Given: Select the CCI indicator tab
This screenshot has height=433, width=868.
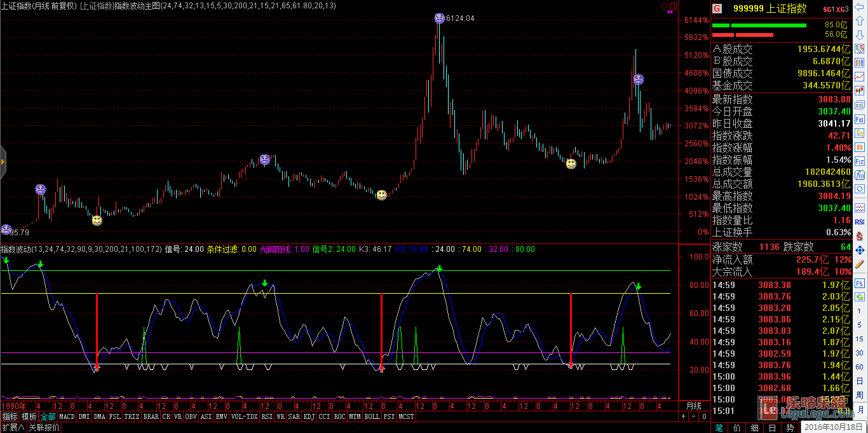Looking at the screenshot, I should click(325, 416).
